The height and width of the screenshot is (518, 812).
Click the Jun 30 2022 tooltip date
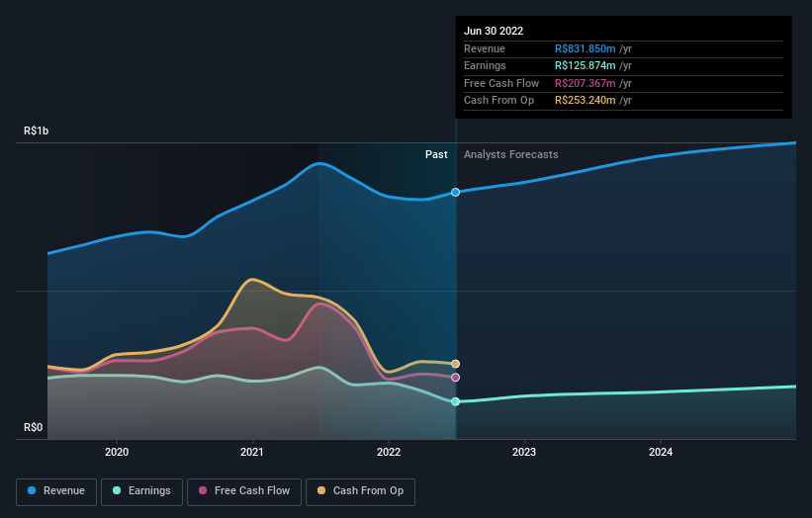(494, 31)
